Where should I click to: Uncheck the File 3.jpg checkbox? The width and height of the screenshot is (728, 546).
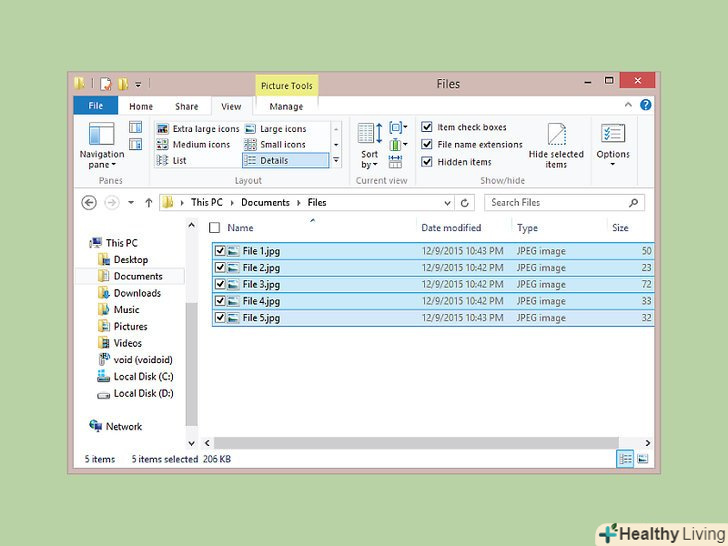point(220,284)
